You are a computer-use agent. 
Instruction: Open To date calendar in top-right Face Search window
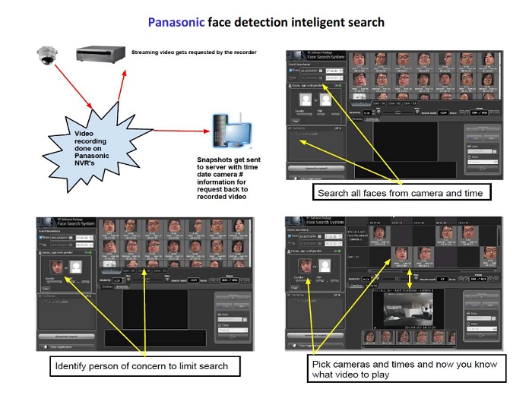point(321,77)
